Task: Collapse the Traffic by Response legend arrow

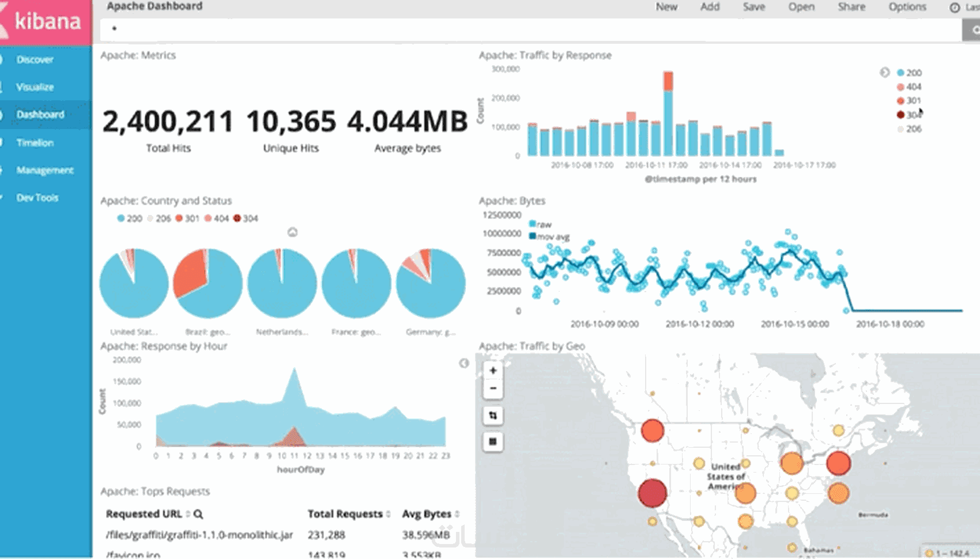Action: [884, 72]
